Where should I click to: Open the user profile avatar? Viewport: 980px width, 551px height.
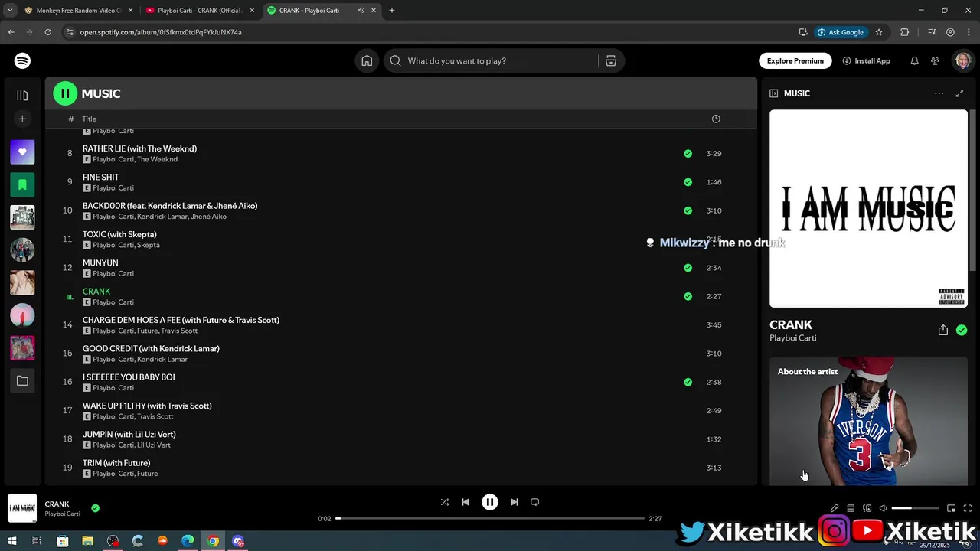click(962, 60)
